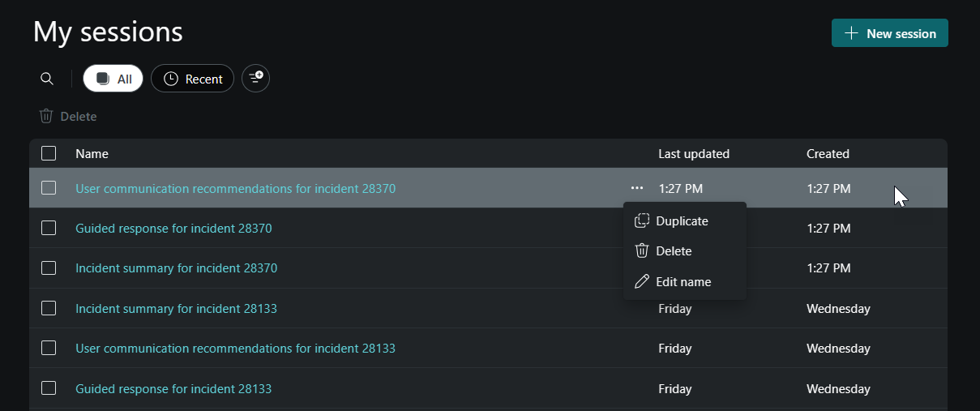Screen dimensions: 980x411
Task: Open the three-dot more options menu
Action: point(637,188)
